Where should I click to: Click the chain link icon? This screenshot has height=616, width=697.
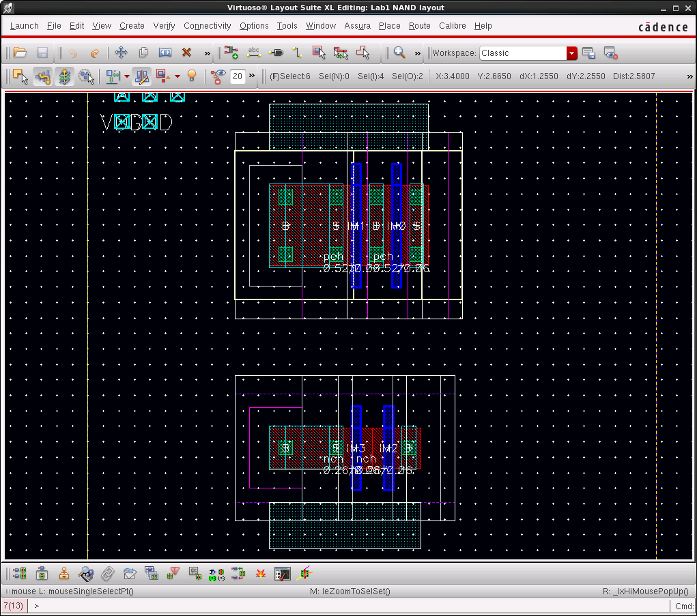pos(108,573)
